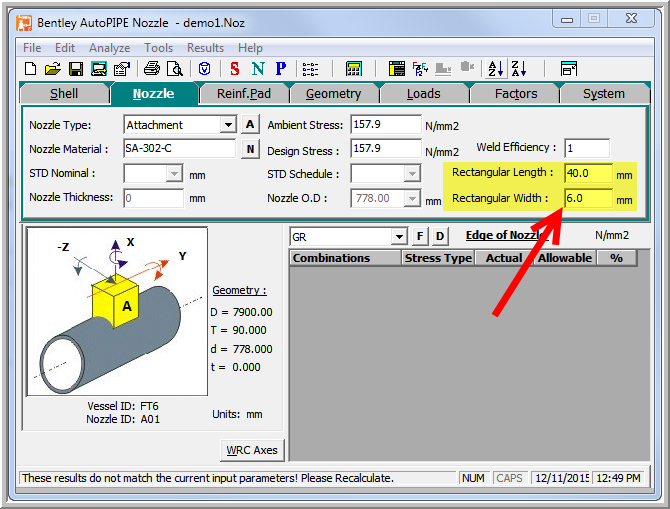Expand the STD Nominal dropdown
Image resolution: width=670 pixels, height=509 pixels.
[174, 174]
